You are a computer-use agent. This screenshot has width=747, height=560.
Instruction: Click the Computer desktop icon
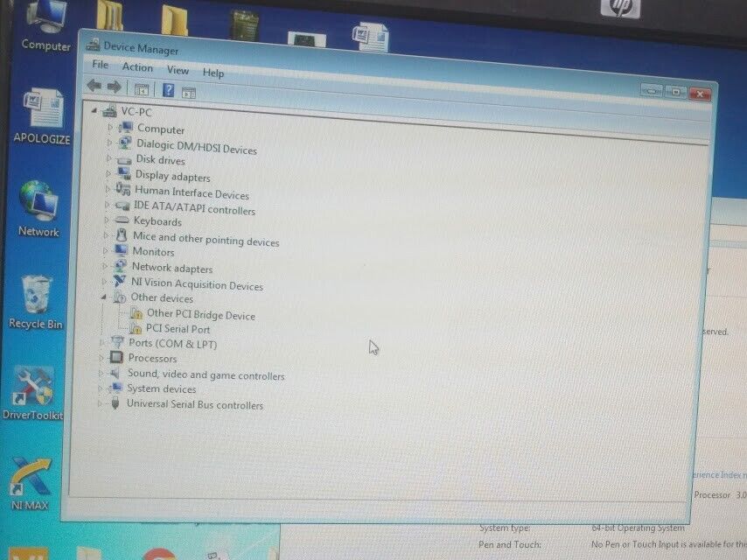[45, 22]
